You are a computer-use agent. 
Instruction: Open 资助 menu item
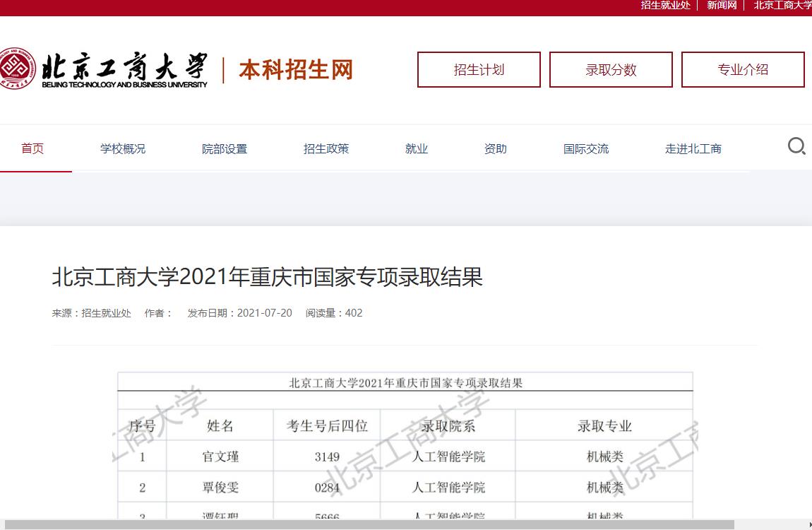[x=496, y=148]
